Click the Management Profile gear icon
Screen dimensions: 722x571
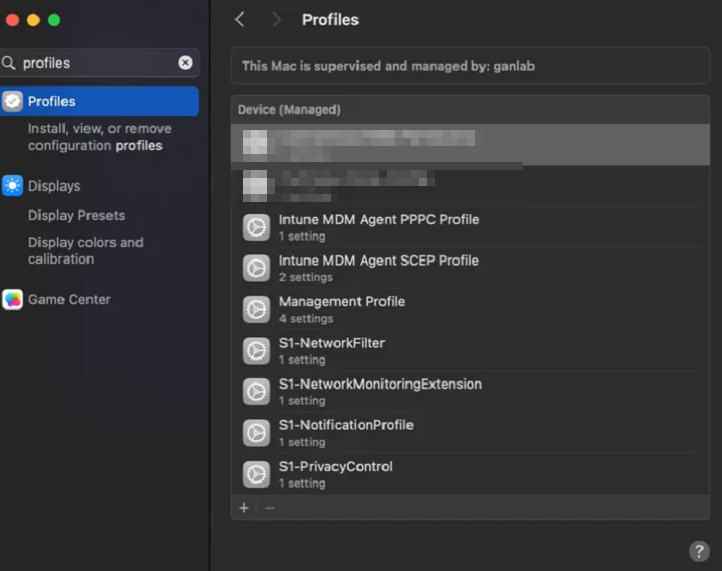click(x=257, y=309)
